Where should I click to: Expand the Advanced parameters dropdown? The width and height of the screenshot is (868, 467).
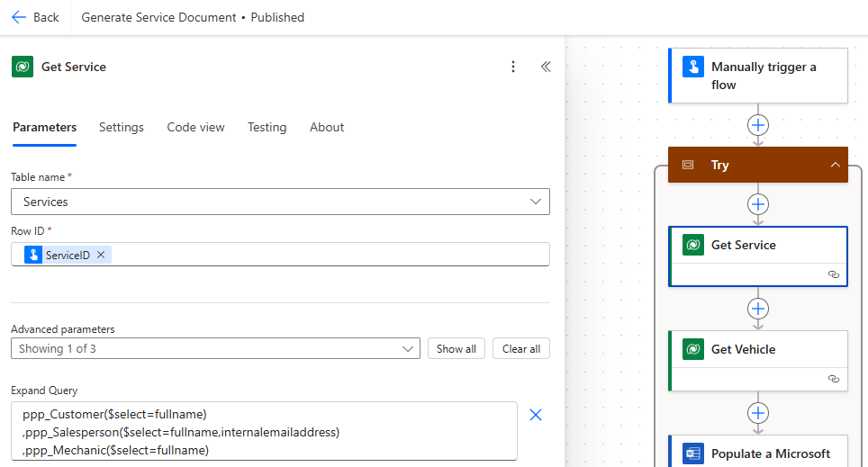click(215, 348)
